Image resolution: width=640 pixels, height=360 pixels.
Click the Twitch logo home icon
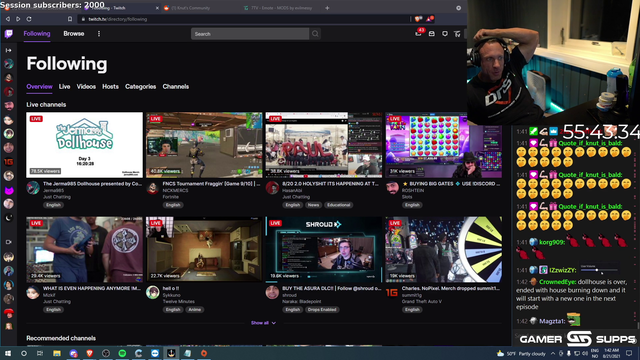9,34
